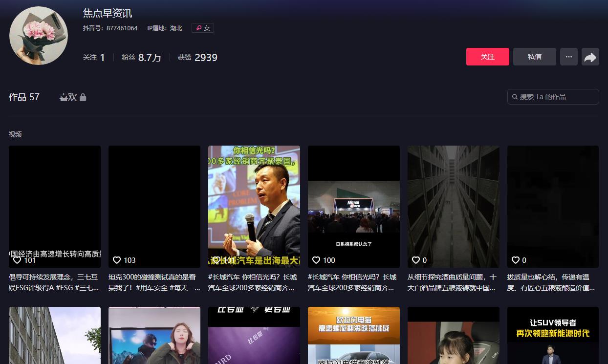
Task: Click the 抖音号 877461064 text
Action: 110,28
